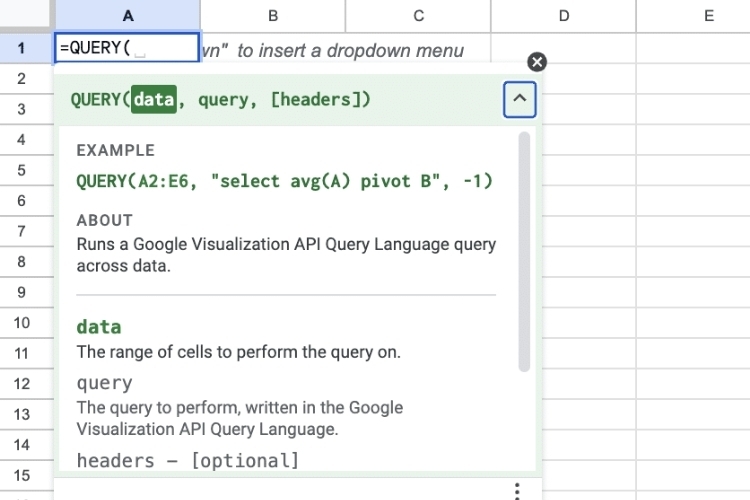Click the select-all corner box

click(x=25, y=14)
